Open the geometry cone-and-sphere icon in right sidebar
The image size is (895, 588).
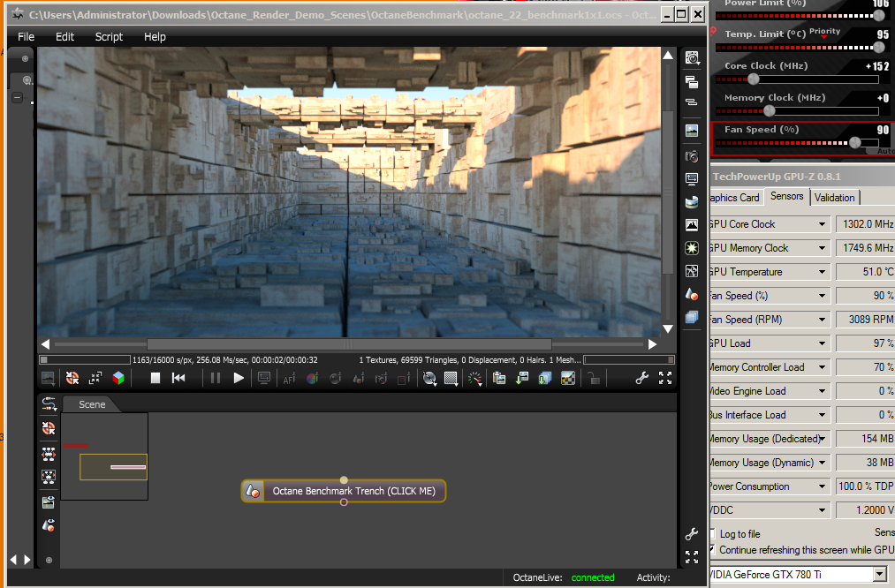[692, 294]
